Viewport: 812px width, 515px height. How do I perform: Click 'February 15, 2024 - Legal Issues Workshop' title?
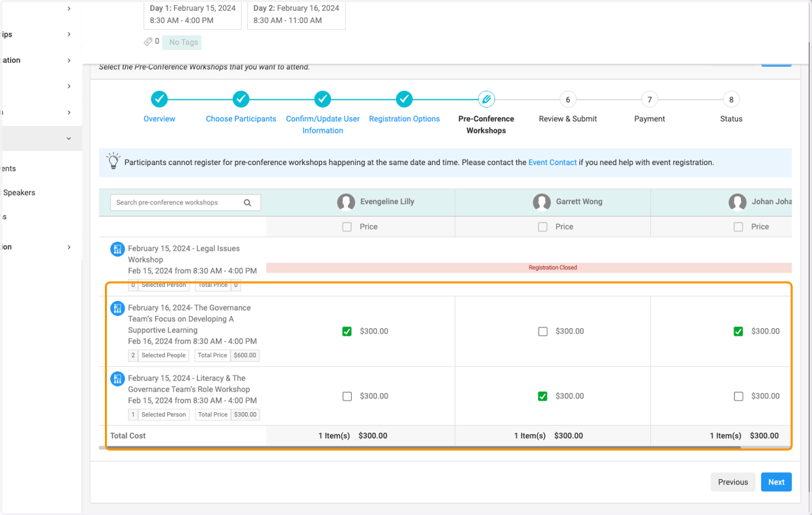[x=183, y=254]
